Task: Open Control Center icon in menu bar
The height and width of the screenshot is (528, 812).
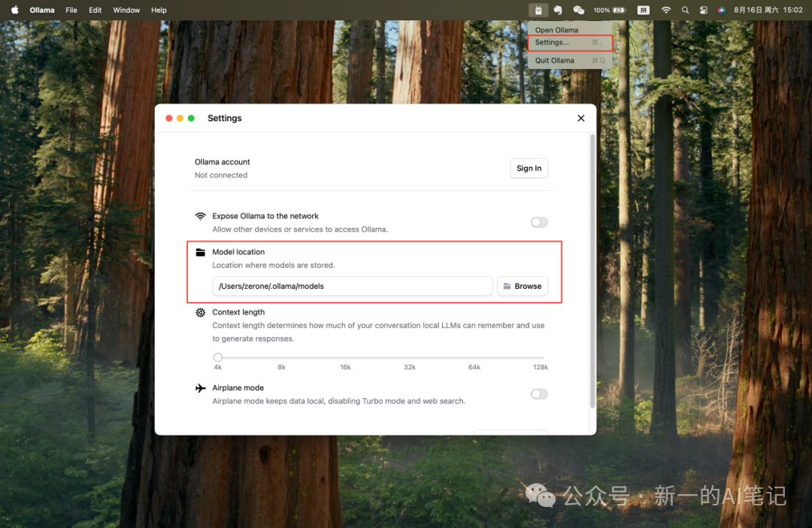Action: pyautogui.click(x=703, y=10)
